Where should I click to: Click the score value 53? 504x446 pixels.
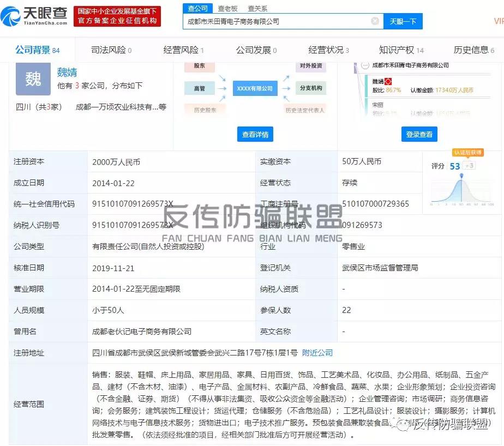(x=454, y=166)
